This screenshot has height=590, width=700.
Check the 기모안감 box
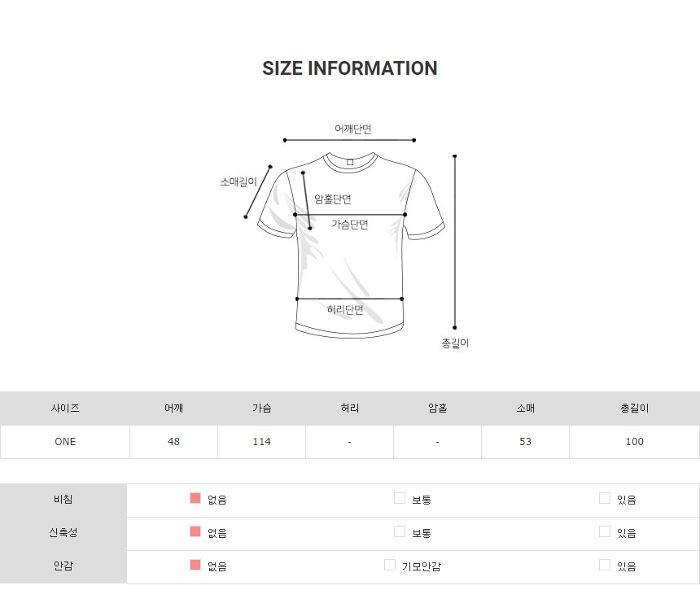pyautogui.click(x=390, y=565)
